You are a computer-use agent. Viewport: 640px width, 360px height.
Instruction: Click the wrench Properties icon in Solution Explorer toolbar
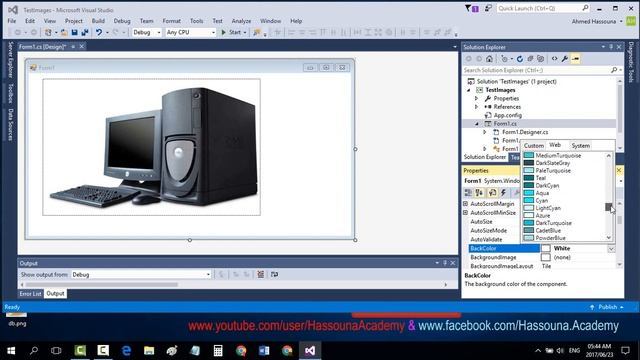pyautogui.click(x=565, y=59)
